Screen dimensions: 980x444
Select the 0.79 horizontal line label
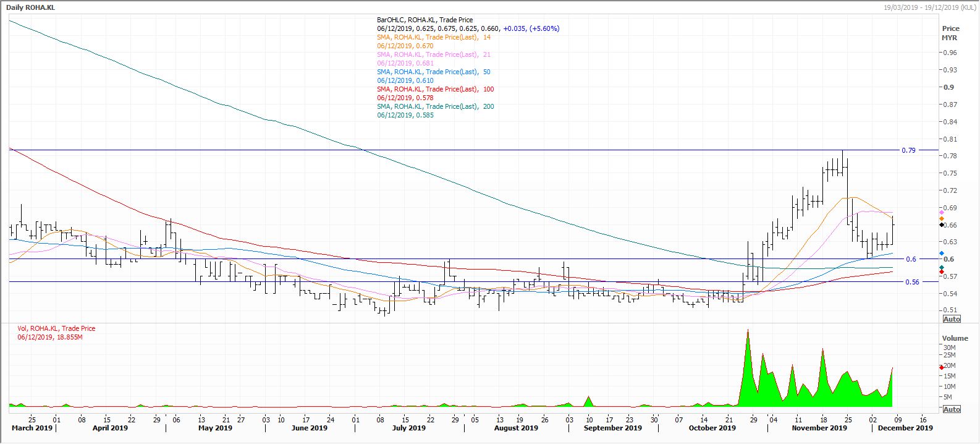(x=908, y=150)
